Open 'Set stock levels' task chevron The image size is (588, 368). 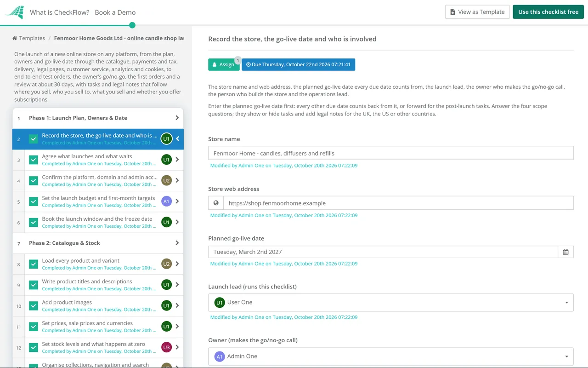(x=177, y=347)
